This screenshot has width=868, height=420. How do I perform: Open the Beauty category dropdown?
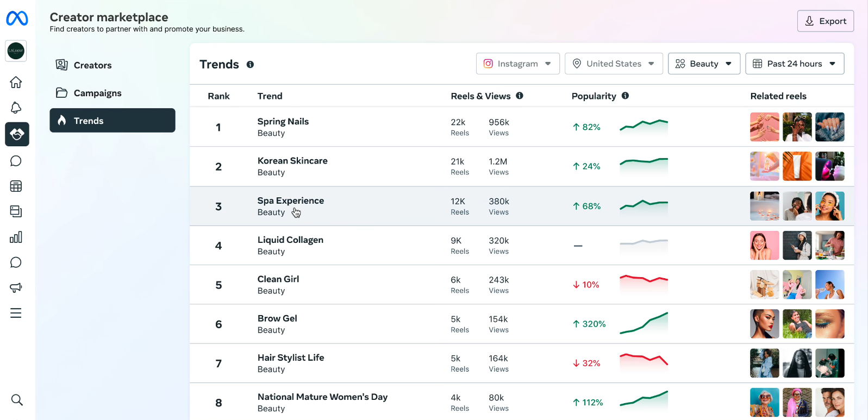tap(703, 64)
